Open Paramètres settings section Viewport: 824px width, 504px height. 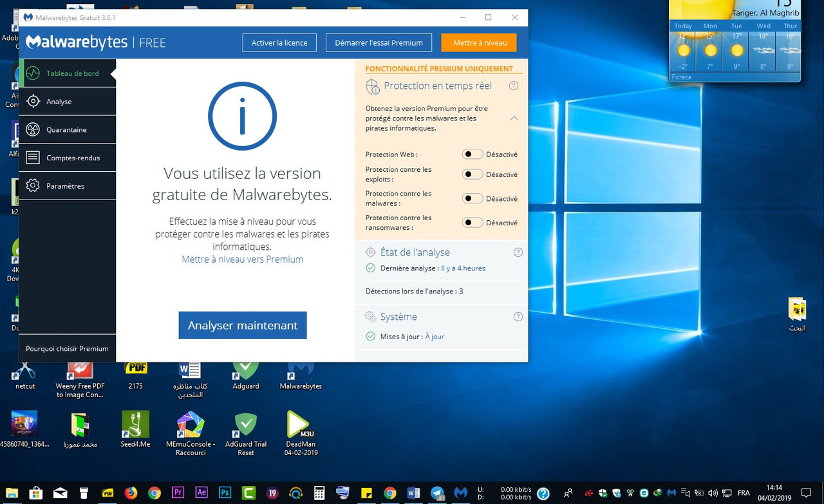[x=68, y=186]
